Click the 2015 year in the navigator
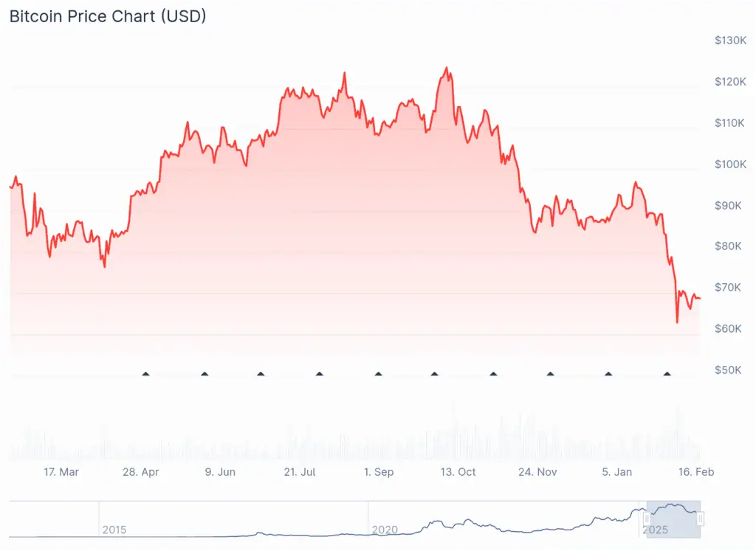The height and width of the screenshot is (551, 756). (x=114, y=530)
